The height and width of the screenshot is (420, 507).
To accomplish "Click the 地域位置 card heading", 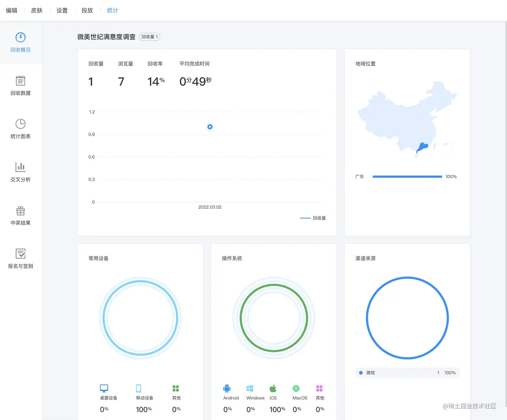I will tap(365, 64).
